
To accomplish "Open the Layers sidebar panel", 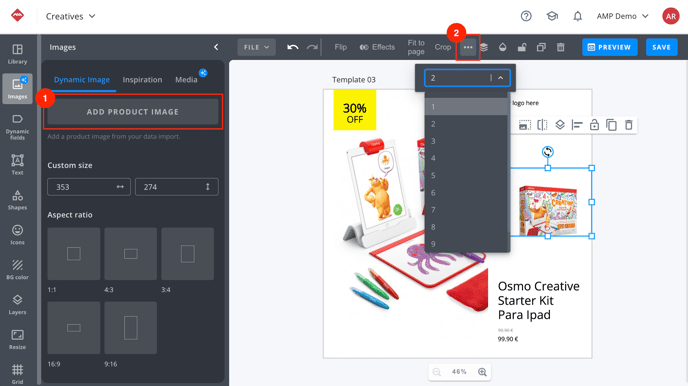I will click(x=18, y=304).
